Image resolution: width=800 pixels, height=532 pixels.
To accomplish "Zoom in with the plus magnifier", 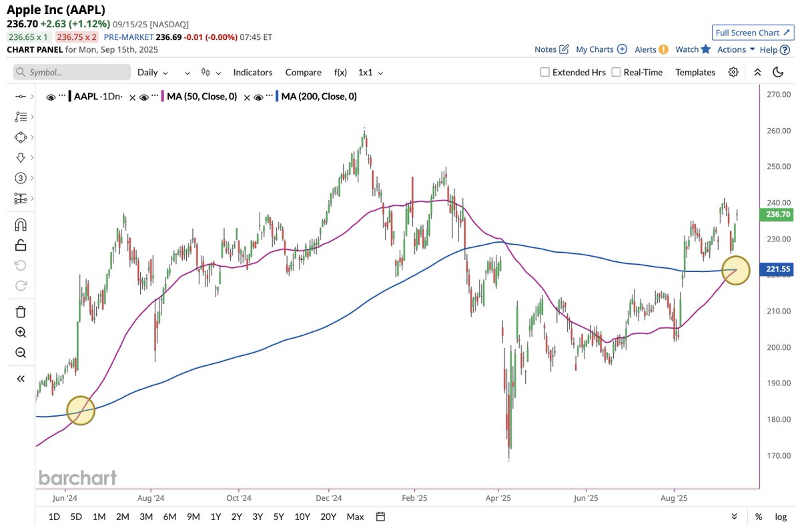I will pyautogui.click(x=21, y=332).
